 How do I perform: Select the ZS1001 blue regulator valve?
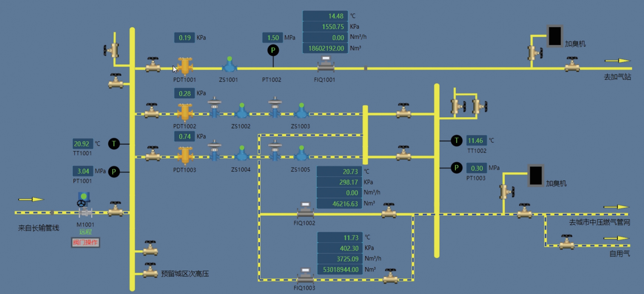tap(229, 65)
